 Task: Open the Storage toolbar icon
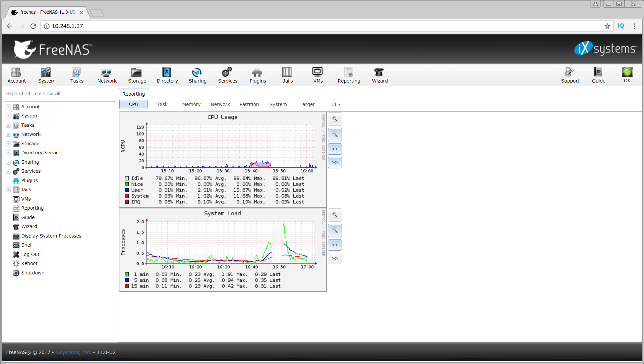(x=137, y=75)
